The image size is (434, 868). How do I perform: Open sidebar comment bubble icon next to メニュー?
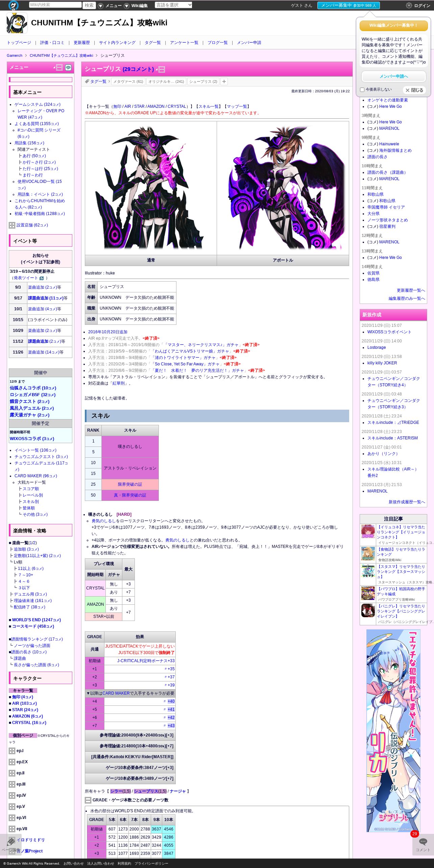coord(68,68)
